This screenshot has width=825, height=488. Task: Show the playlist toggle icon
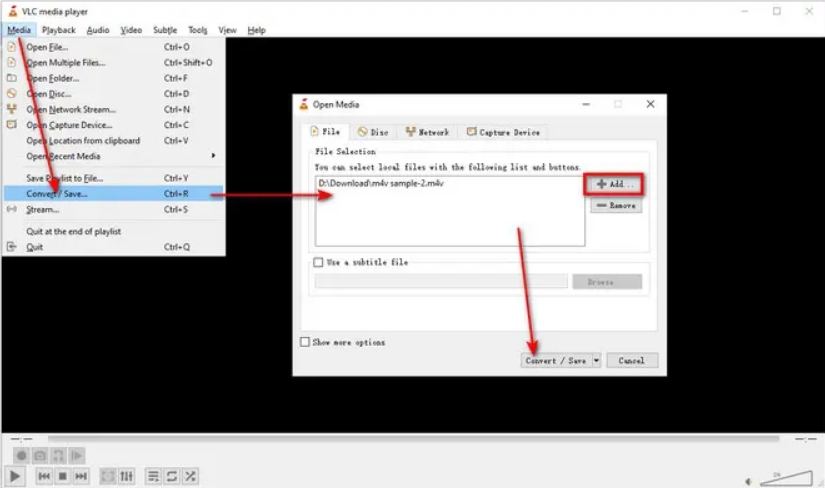click(x=153, y=476)
